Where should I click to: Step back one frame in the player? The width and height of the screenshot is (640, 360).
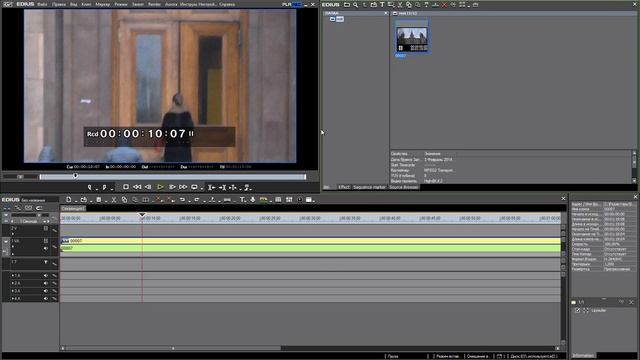pos(148,187)
